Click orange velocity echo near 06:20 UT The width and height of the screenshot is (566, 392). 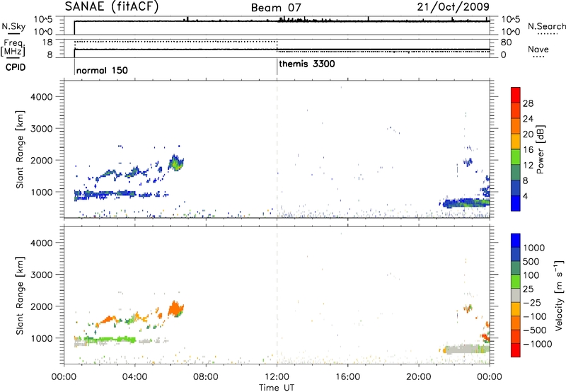tap(175, 309)
